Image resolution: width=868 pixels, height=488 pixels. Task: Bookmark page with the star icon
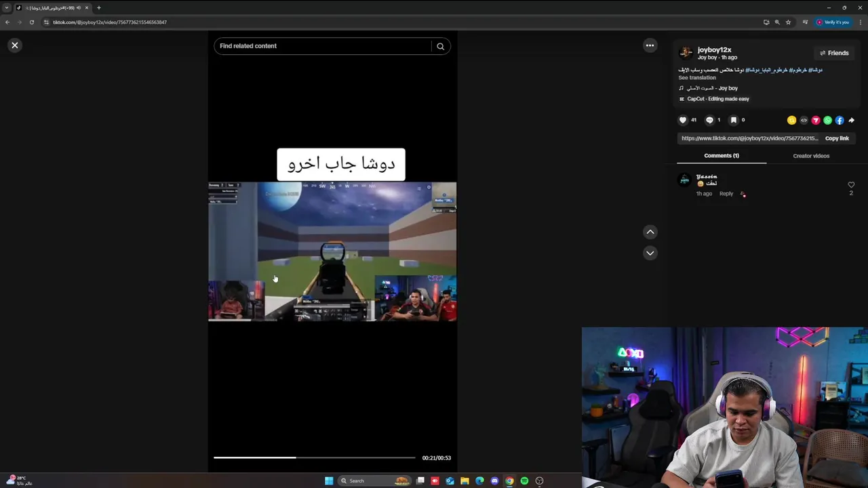[788, 22]
